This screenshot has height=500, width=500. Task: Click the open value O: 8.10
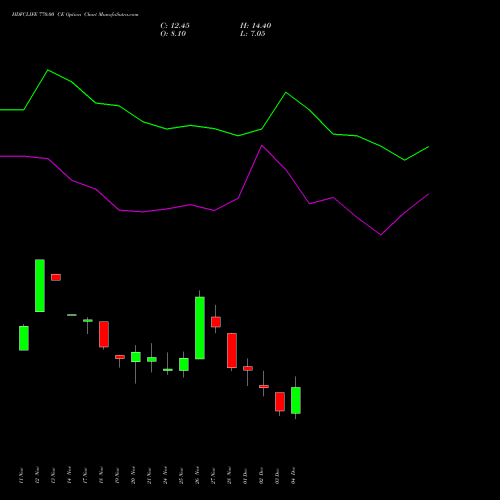[173, 34]
